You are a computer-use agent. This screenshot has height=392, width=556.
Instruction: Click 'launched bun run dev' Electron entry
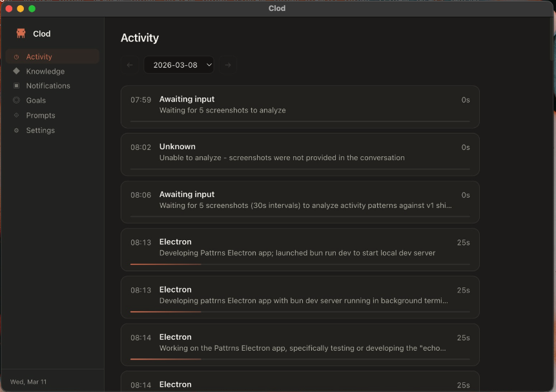coord(300,249)
